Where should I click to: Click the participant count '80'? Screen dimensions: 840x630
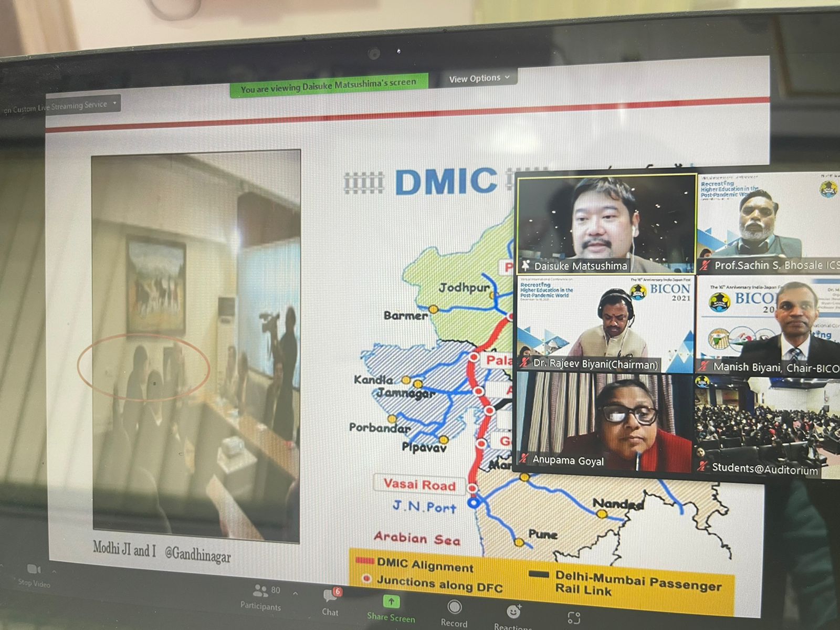276,590
